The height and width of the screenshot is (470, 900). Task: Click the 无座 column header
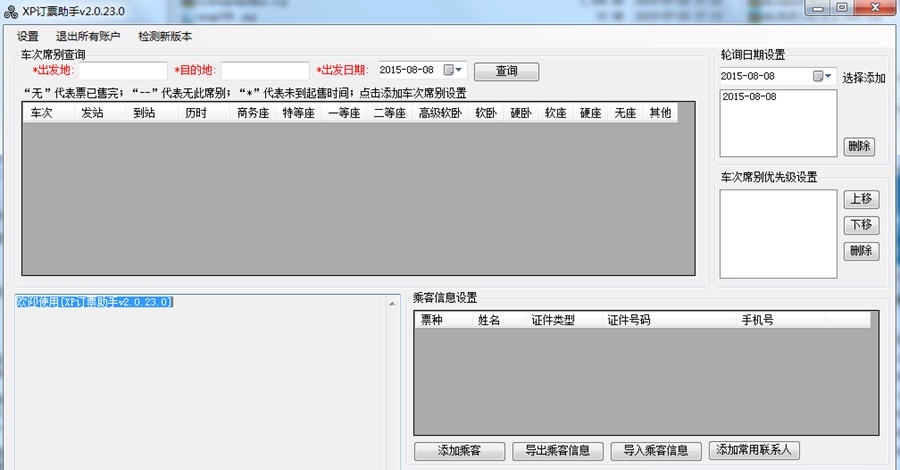tap(625, 113)
